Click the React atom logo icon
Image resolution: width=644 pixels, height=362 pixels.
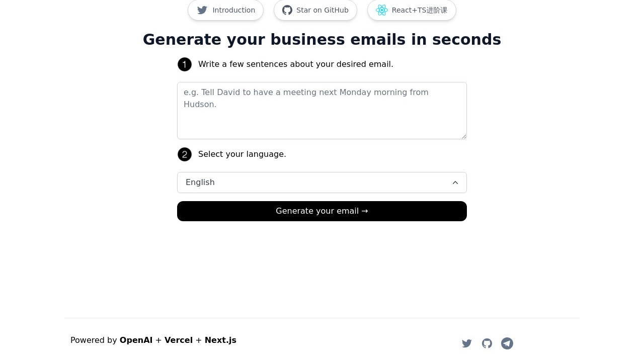pos(382,10)
